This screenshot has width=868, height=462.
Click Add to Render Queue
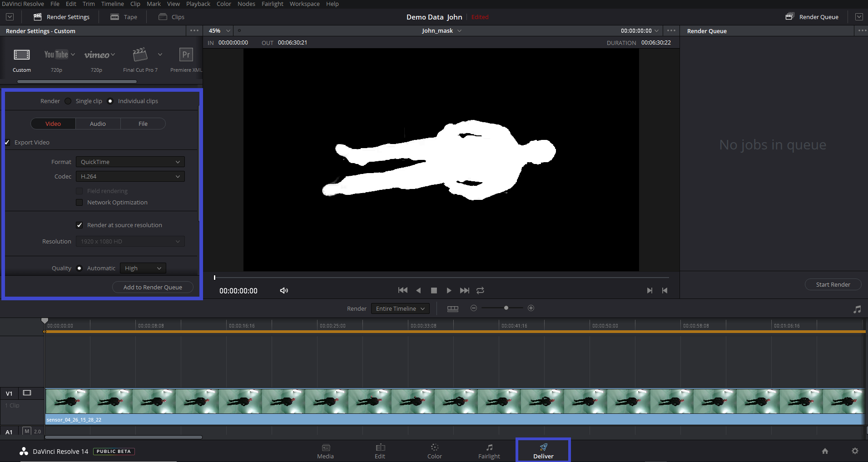[x=153, y=287]
